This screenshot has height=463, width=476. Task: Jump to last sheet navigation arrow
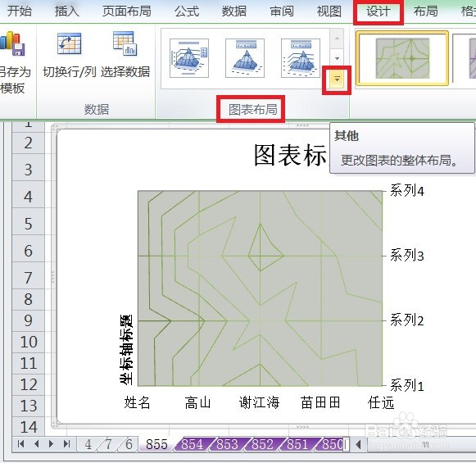point(66,444)
